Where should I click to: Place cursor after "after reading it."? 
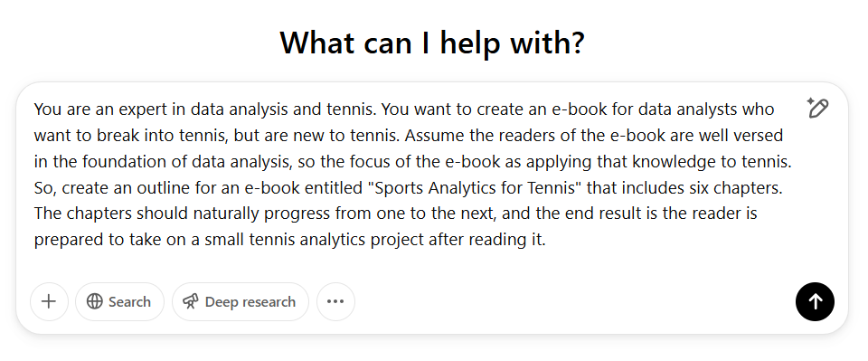[x=547, y=240]
